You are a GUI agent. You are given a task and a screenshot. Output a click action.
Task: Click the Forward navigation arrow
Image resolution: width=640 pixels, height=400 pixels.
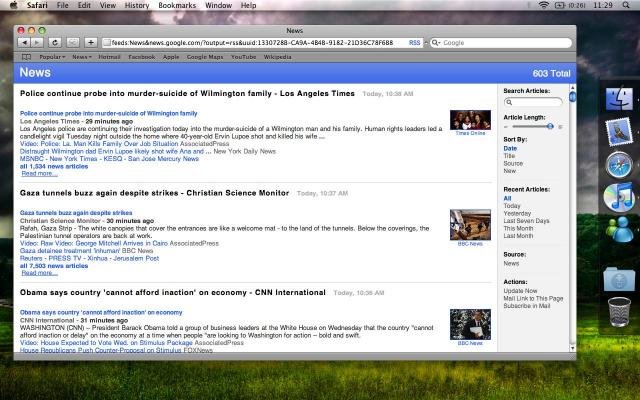pyautogui.click(x=38, y=43)
